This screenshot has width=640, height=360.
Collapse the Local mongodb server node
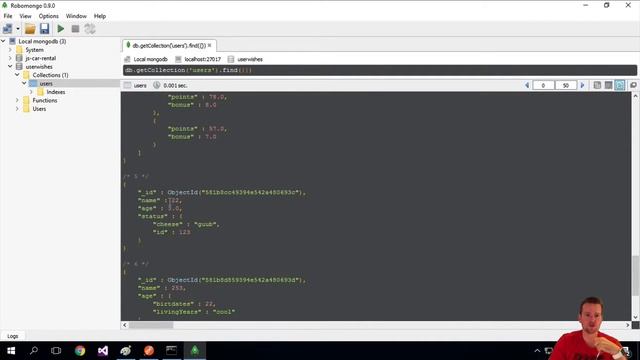click(3, 41)
